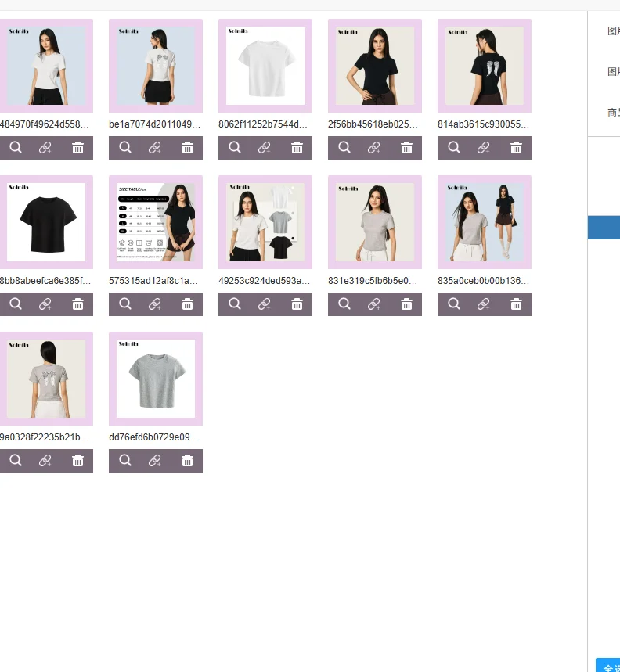Copy link for image dd76efd6b0729e09
Viewport: 620px width, 672px height.
click(x=155, y=461)
